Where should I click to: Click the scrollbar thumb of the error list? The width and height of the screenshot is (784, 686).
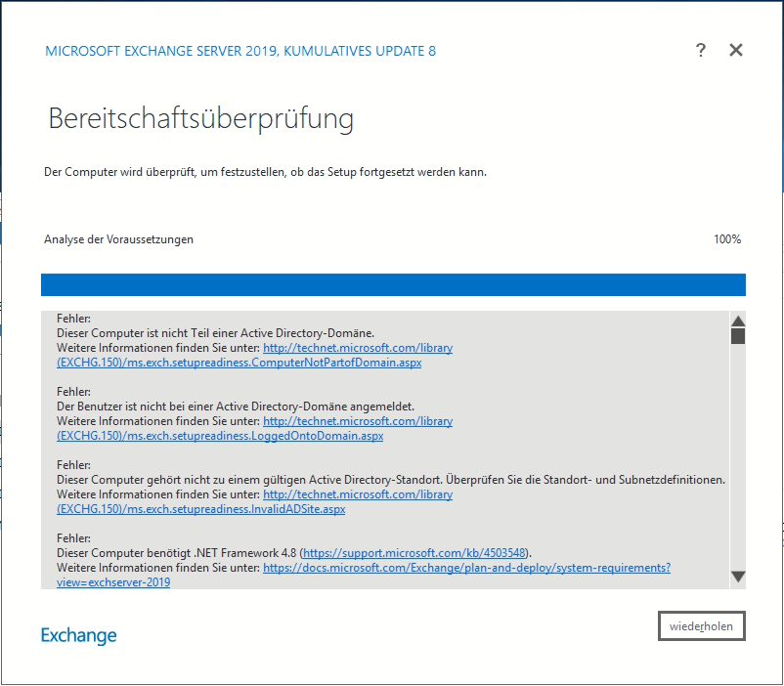click(x=738, y=336)
